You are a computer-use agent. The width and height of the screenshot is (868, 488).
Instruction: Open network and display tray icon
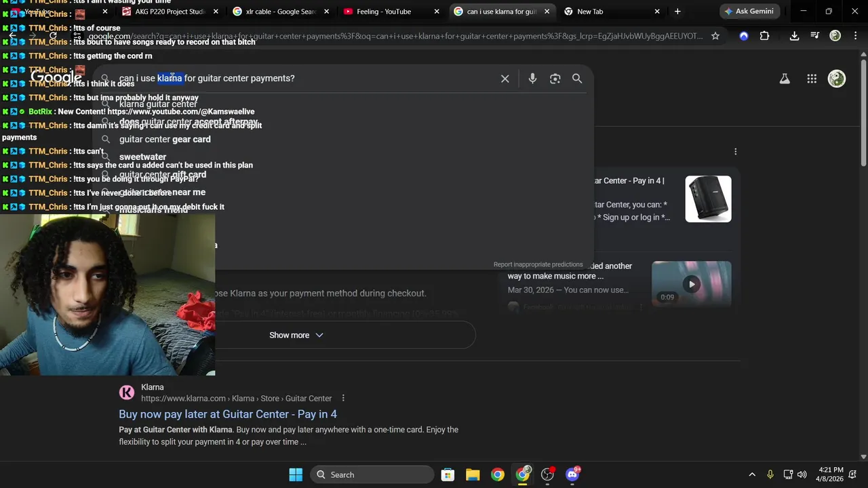[x=788, y=474]
